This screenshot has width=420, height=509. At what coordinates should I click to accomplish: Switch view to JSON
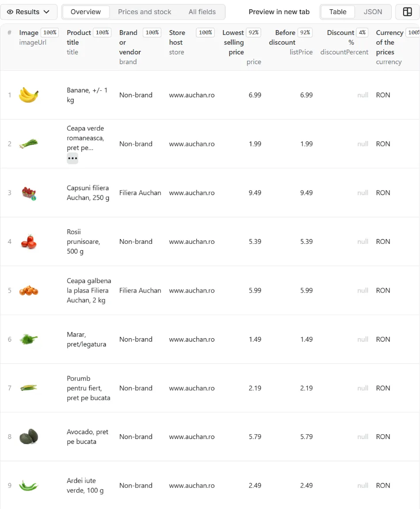373,12
